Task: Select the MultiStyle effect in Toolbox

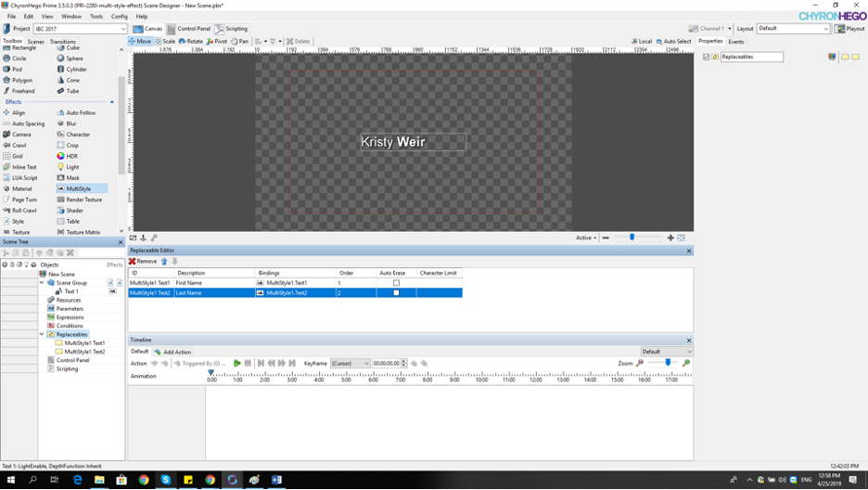Action: tap(78, 188)
